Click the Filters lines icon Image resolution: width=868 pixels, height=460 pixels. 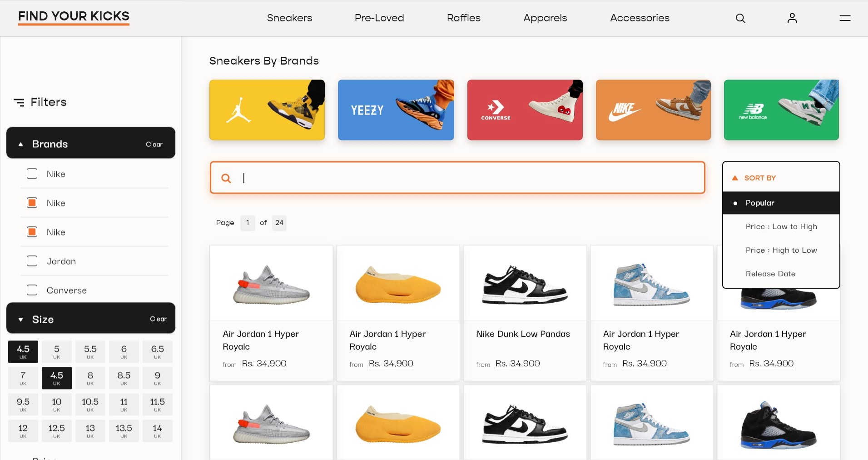click(19, 102)
